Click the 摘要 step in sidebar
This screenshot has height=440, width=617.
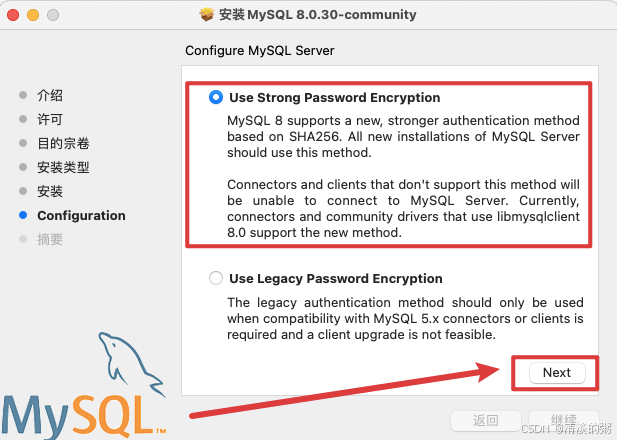(x=50, y=239)
